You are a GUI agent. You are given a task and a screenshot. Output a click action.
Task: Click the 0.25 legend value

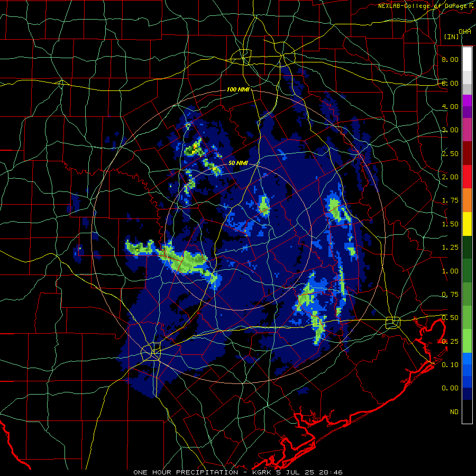click(450, 342)
